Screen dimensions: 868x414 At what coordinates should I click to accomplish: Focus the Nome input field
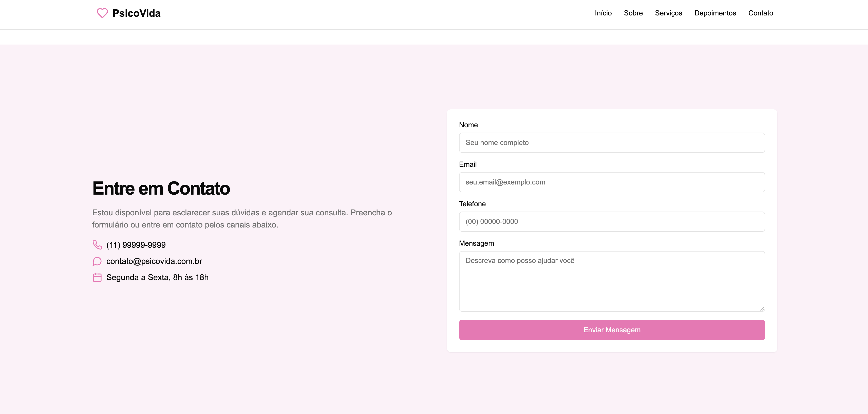pos(612,142)
